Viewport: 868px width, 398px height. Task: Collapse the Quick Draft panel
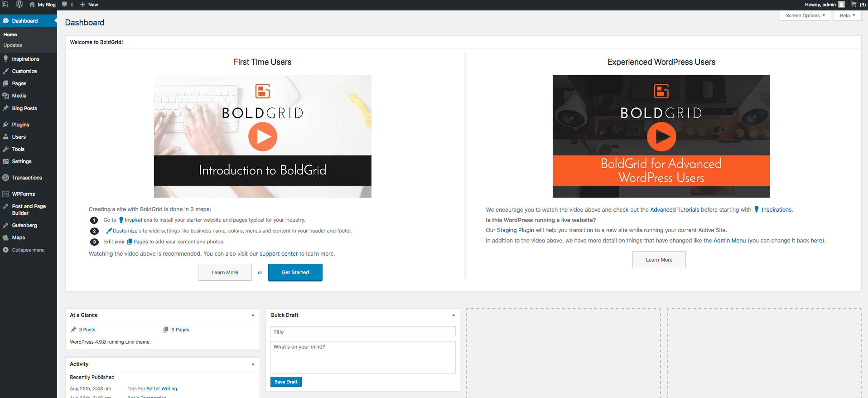453,315
